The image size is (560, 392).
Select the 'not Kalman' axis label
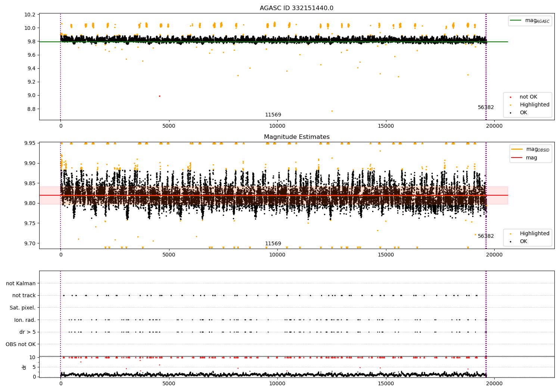point(21,283)
